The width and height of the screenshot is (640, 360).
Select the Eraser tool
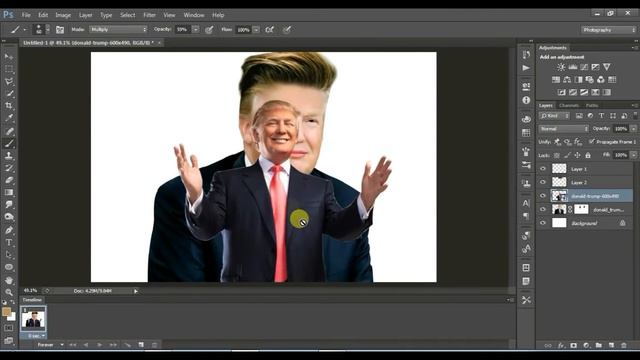[9, 180]
